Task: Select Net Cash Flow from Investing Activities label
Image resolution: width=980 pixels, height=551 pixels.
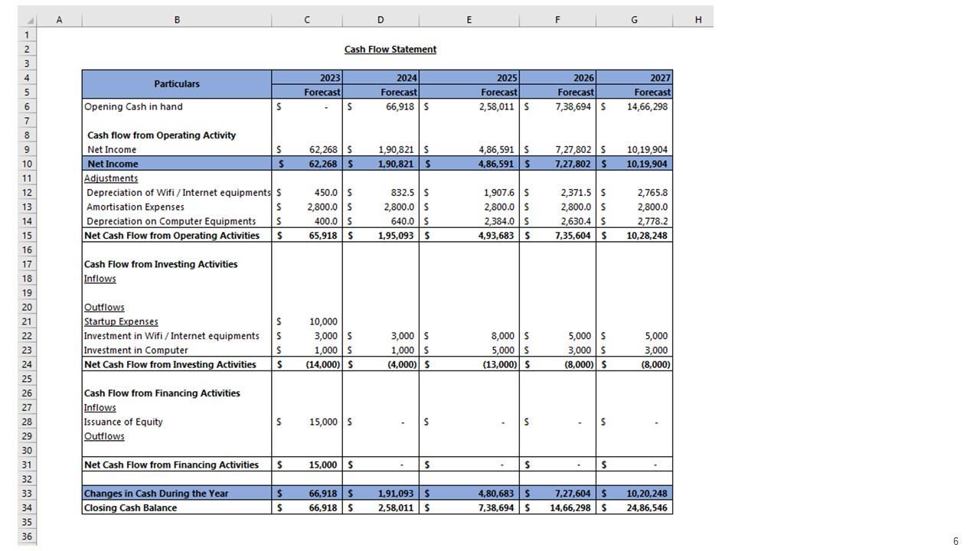Action: (169, 364)
